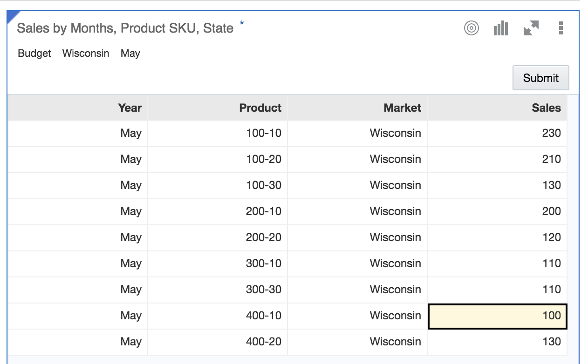Click the target/focus icon in panel header
Viewport: 588px width, 364px height.
pos(472,28)
